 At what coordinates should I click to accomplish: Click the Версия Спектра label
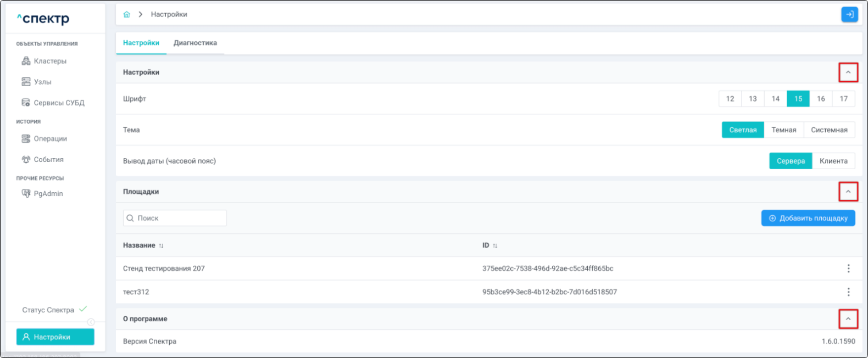[x=149, y=342]
